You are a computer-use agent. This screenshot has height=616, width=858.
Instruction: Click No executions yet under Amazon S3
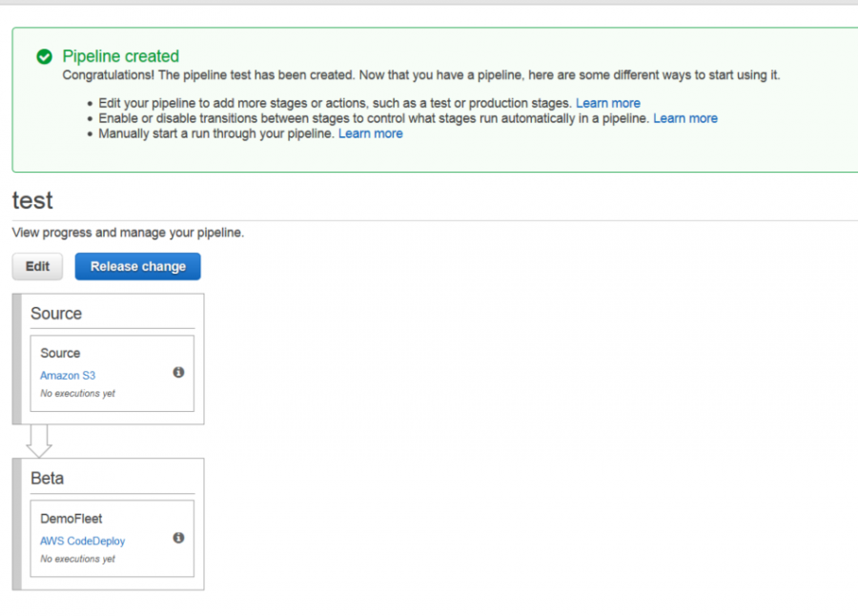[x=78, y=393]
